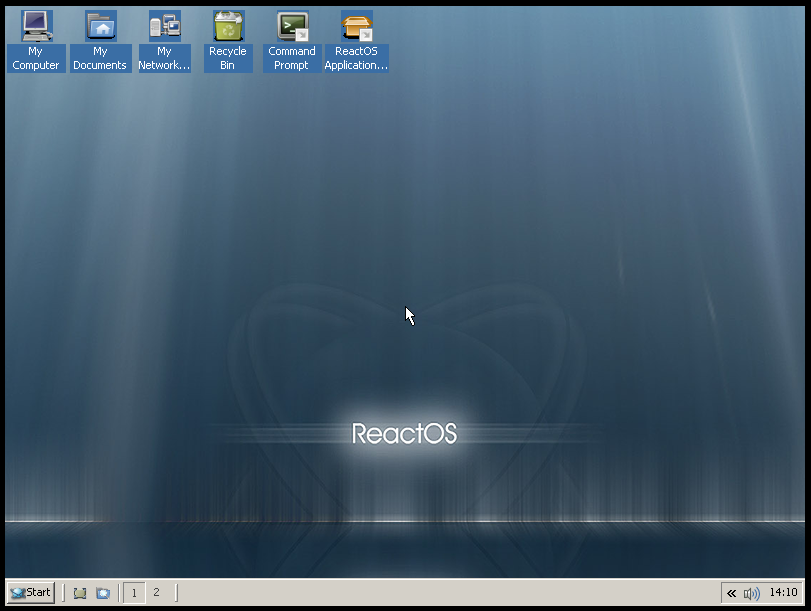Screen dimensions: 811x611
Task: Open the My Documents folder icon
Action: [x=100, y=26]
